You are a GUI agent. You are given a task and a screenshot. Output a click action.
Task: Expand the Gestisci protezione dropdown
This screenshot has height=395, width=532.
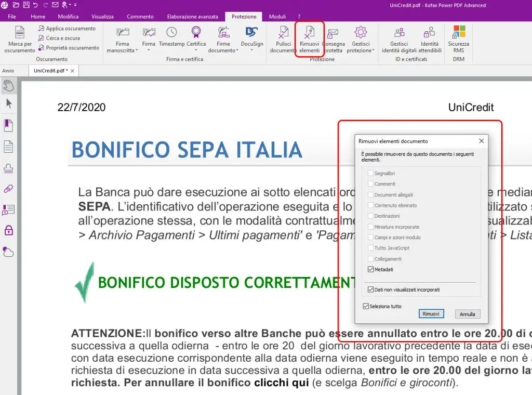click(373, 51)
